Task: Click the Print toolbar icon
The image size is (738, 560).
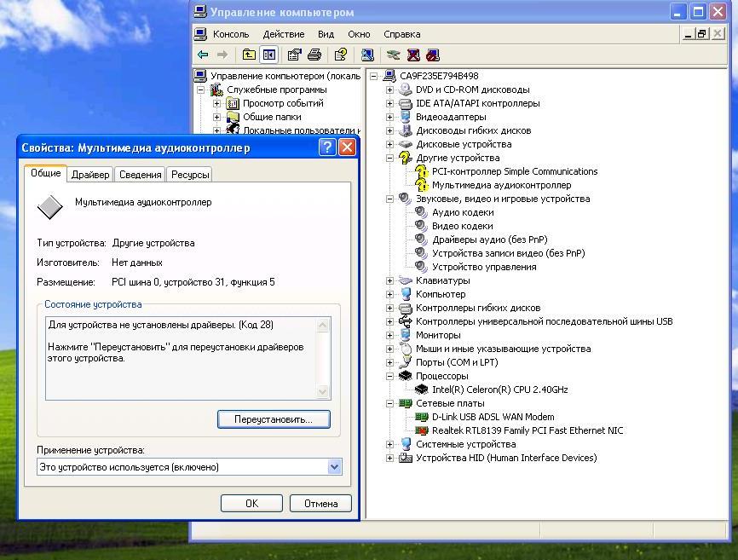Action: [314, 55]
